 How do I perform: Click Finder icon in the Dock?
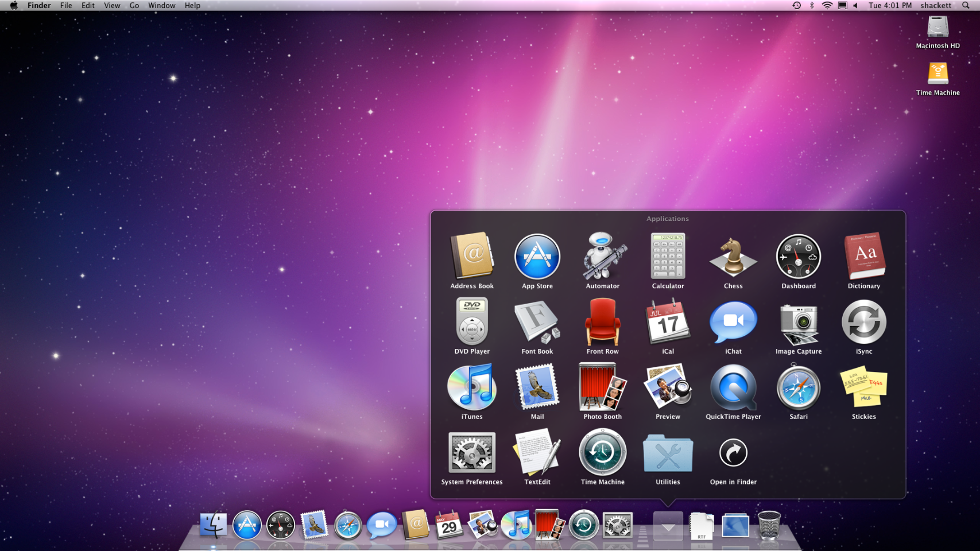click(x=213, y=525)
